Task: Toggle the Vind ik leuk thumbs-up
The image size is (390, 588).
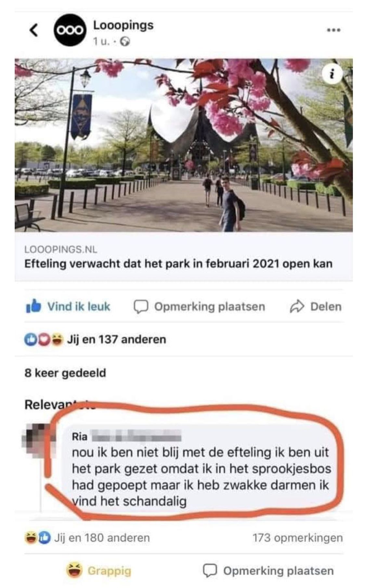Action: [x=68, y=306]
